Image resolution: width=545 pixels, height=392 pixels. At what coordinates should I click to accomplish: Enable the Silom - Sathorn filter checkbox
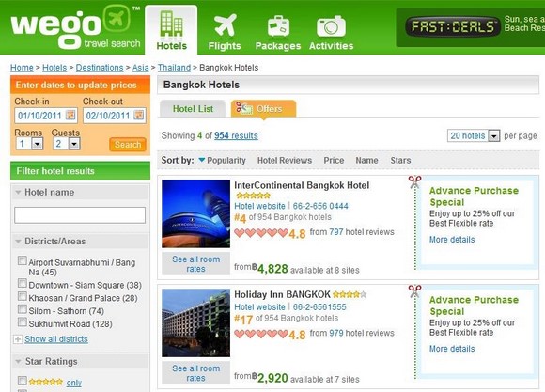(23, 309)
